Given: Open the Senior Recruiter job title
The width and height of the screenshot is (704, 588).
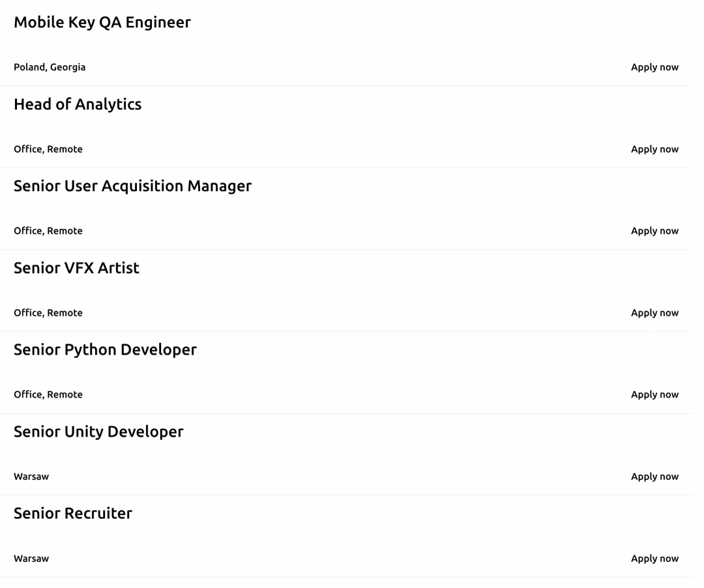Looking at the screenshot, I should coord(73,514).
